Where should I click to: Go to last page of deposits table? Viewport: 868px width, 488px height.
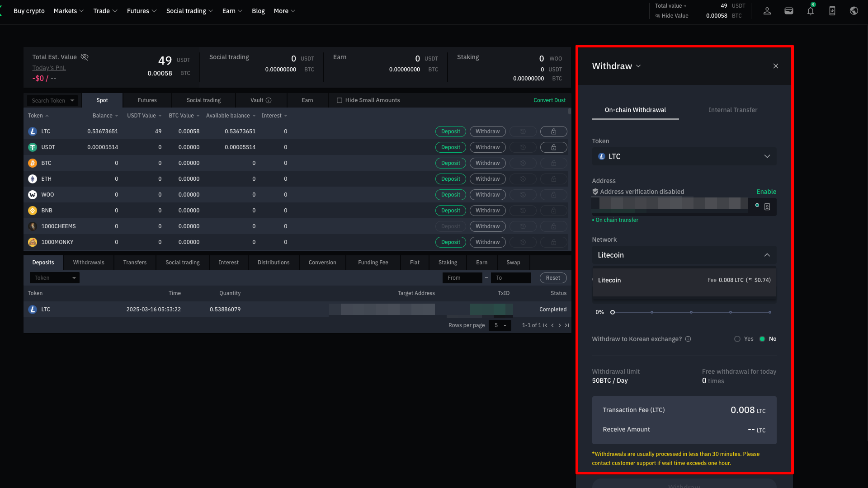[567, 325]
